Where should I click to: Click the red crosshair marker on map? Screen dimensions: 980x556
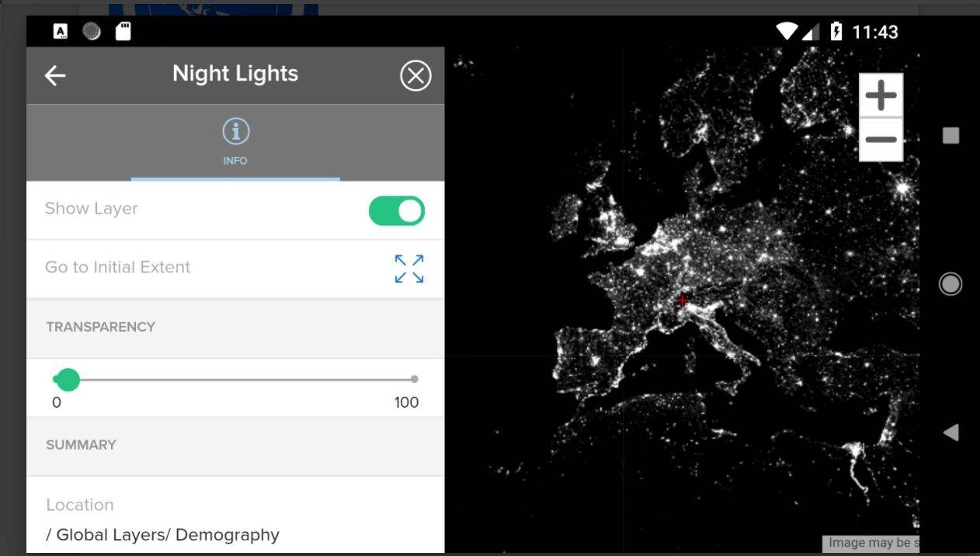coord(682,301)
